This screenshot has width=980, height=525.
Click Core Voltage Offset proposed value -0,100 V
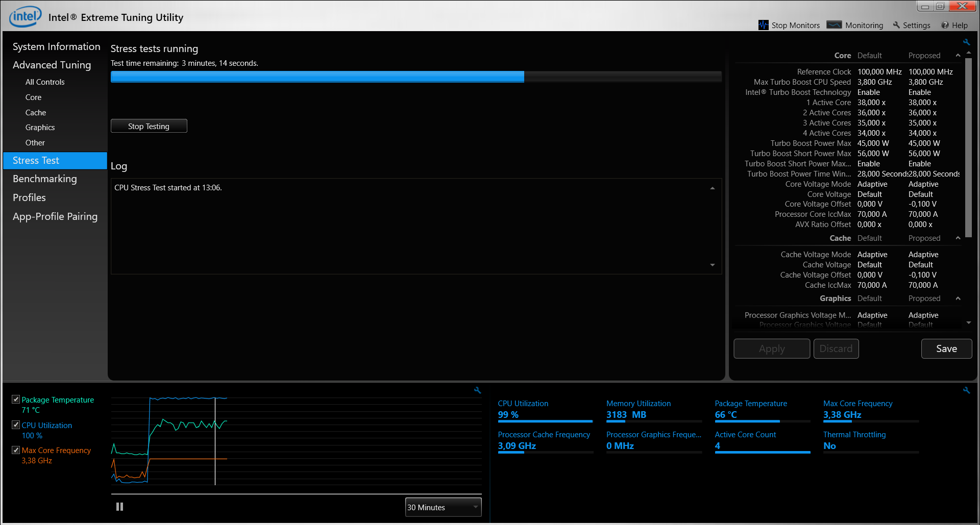point(922,204)
